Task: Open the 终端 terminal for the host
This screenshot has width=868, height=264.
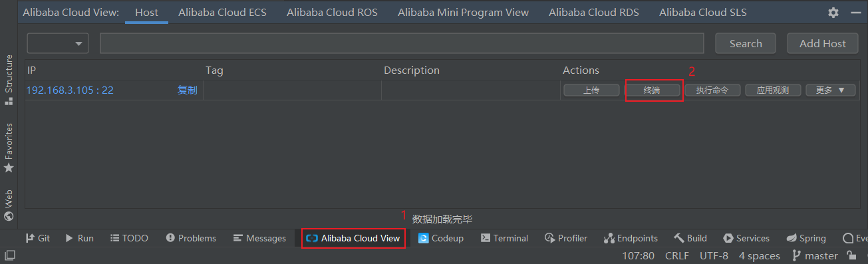Action: 652,90
